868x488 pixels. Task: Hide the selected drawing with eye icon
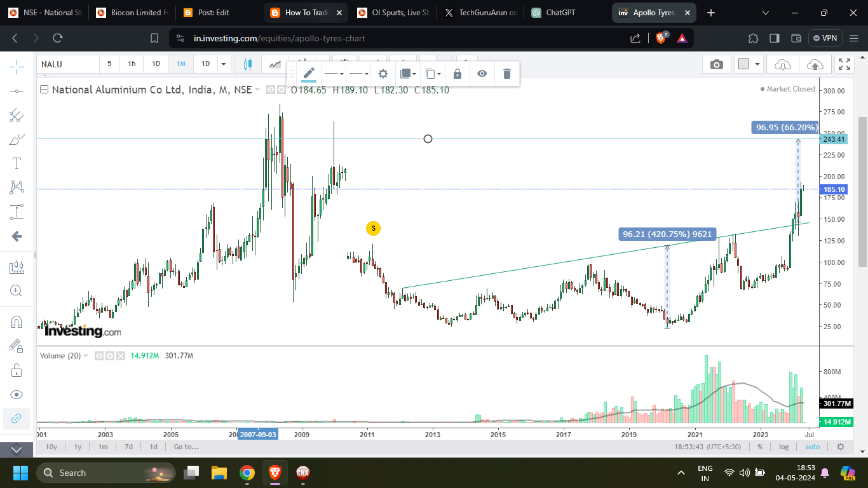pyautogui.click(x=482, y=74)
